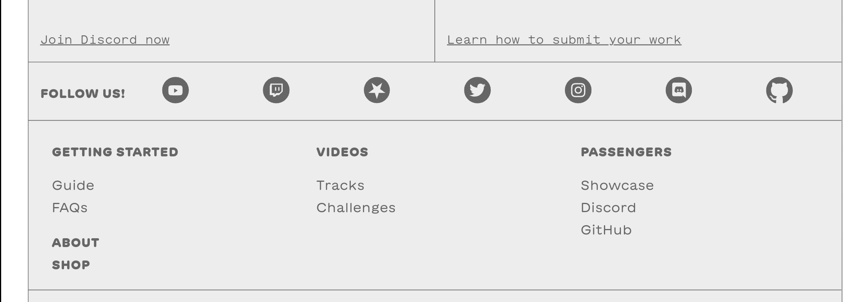The image size is (868, 302).
Task: Open Learn how to submit your work
Action: coord(564,40)
